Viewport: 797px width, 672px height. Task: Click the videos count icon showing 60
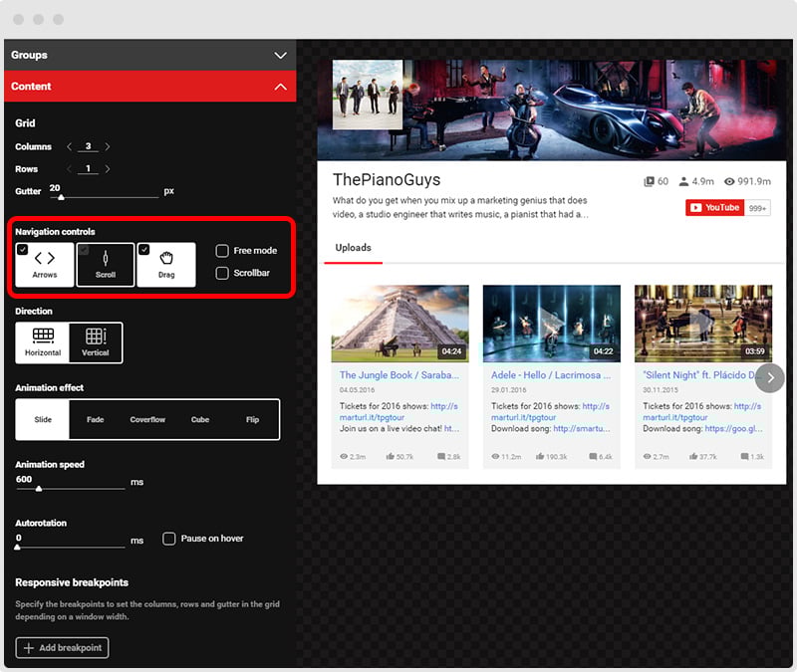[x=649, y=181]
